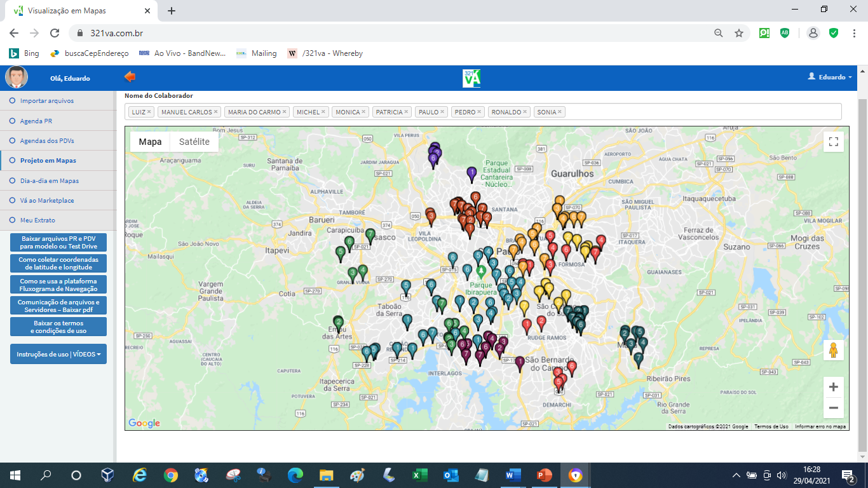The width and height of the screenshot is (868, 488).
Task: Click Baixar os termos e condições button
Action: pos(58,327)
